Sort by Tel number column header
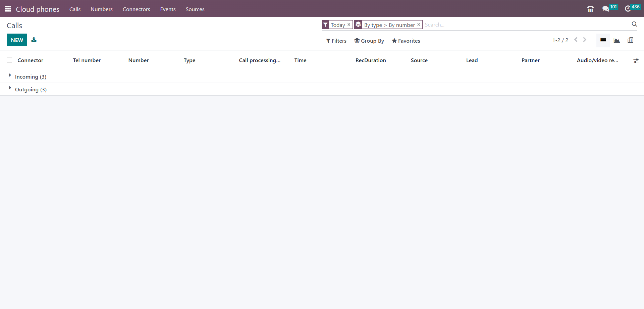Screen dimensions: 644x309 [x=87, y=60]
